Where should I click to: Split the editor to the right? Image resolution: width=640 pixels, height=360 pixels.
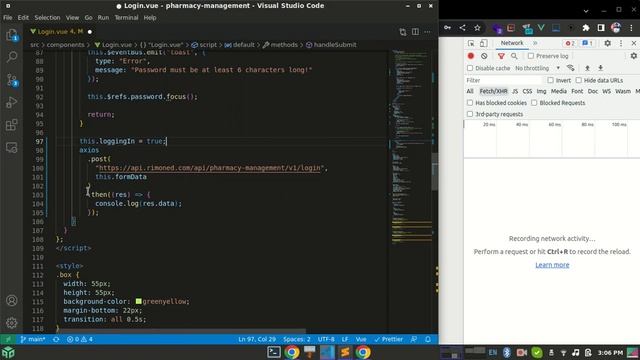[x=415, y=32]
